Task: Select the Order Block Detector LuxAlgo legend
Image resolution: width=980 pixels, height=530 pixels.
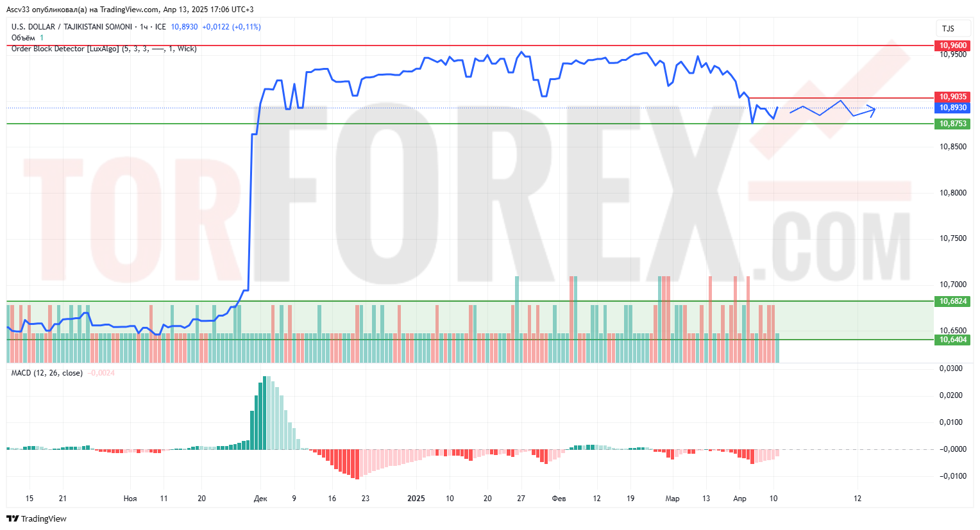Action: [64, 49]
